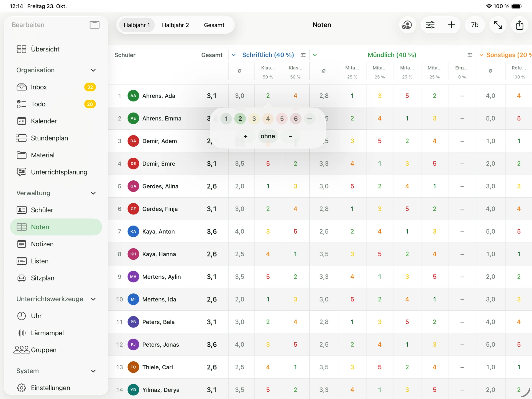
Task: Collapse the System section
Action: click(93, 371)
